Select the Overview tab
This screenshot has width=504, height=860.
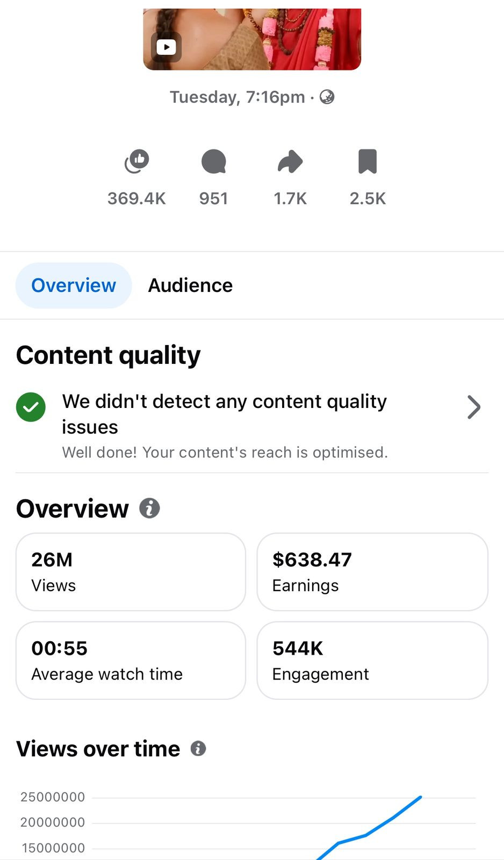[74, 285]
